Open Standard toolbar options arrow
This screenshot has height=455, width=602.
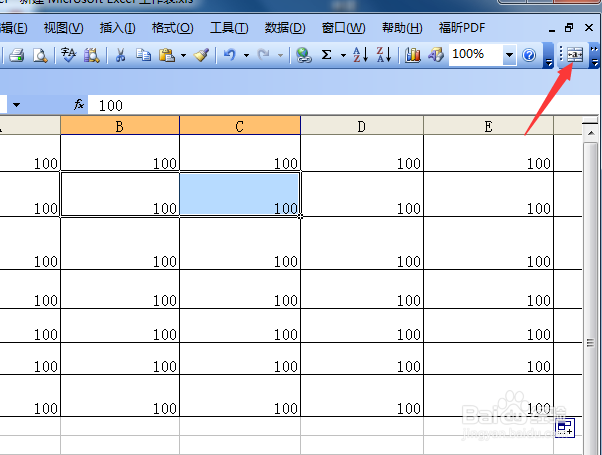549,56
